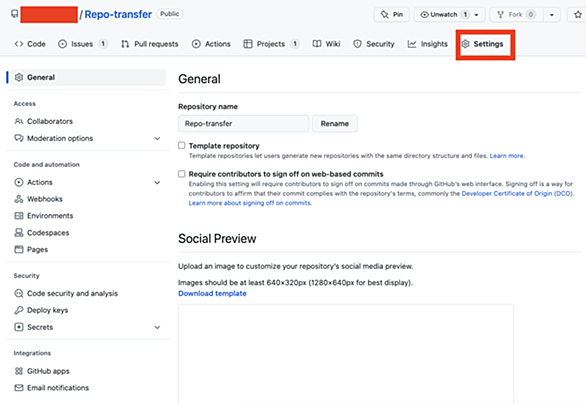This screenshot has width=586, height=404.
Task: Click the Code security and analysis icon
Action: pos(19,293)
